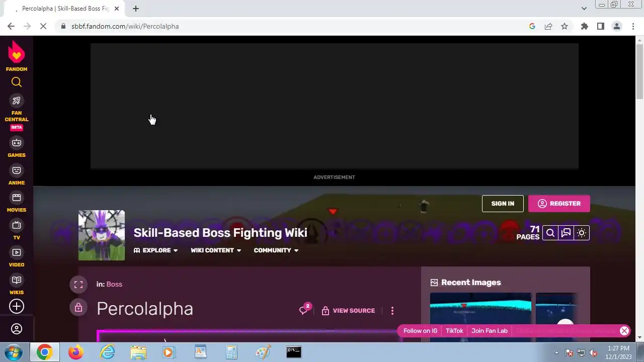Click the Sign In button
The image size is (644, 362).
point(503,204)
